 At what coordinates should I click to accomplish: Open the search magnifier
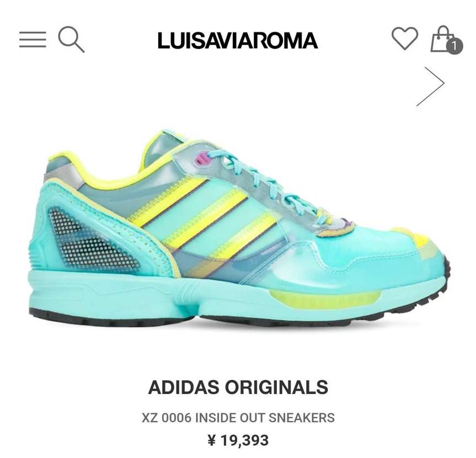click(71, 40)
